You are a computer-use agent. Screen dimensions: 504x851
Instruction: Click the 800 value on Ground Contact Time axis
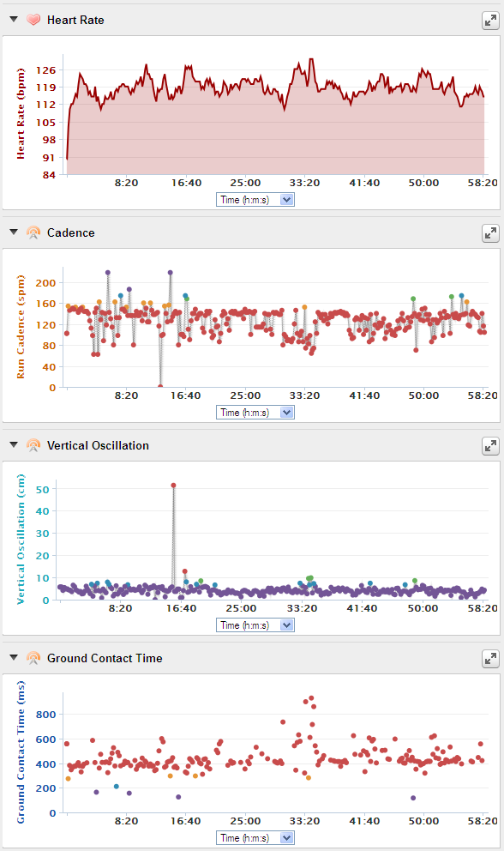coord(45,715)
